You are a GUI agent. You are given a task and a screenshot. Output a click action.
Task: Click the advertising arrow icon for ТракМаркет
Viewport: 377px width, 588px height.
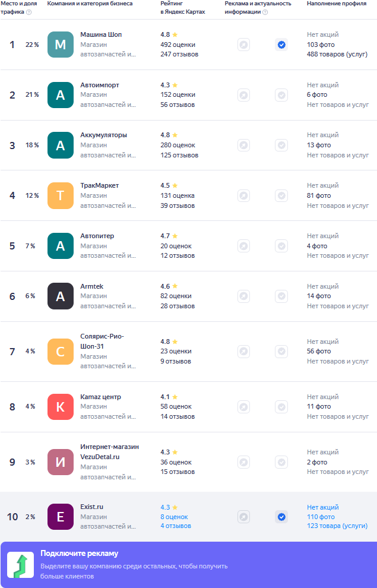coord(243,195)
